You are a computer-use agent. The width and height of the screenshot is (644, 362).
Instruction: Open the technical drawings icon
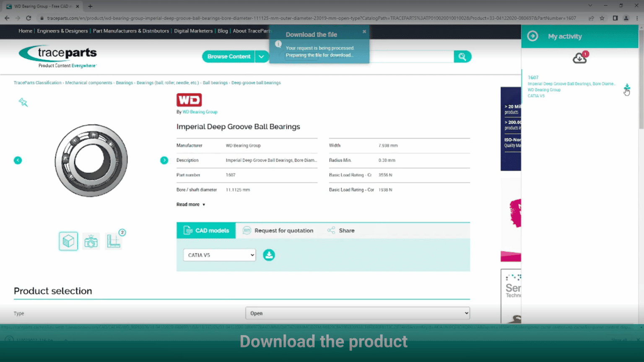click(x=114, y=241)
